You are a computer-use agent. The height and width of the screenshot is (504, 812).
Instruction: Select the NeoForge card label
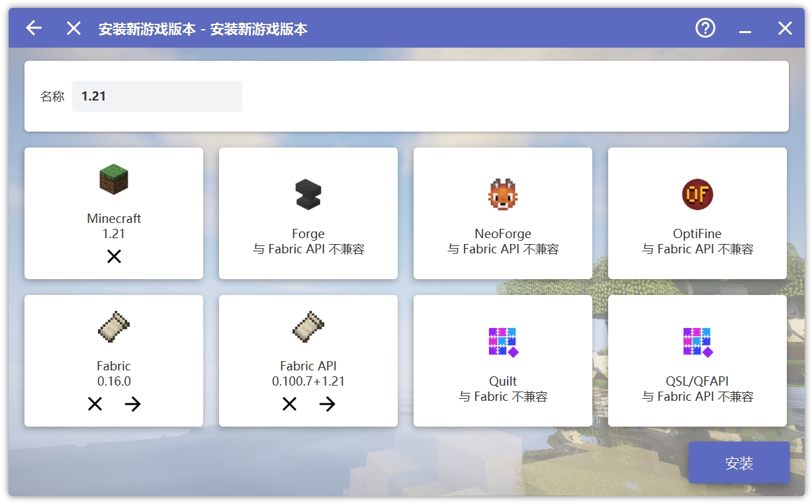click(x=503, y=233)
